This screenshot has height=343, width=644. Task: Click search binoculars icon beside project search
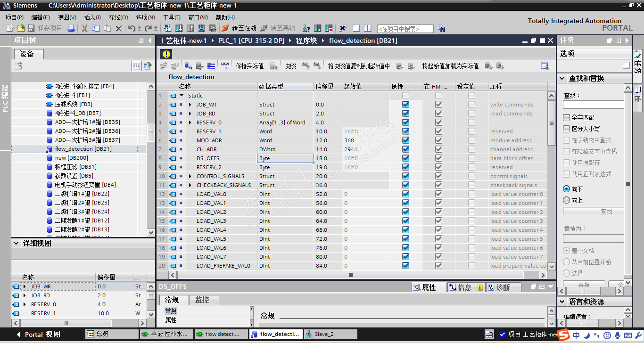[442, 28]
